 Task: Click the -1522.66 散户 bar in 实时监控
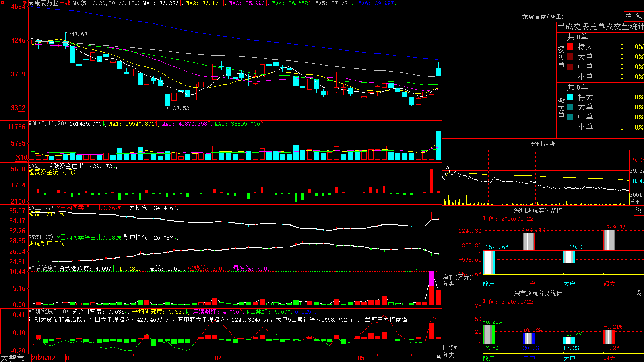[489, 262]
